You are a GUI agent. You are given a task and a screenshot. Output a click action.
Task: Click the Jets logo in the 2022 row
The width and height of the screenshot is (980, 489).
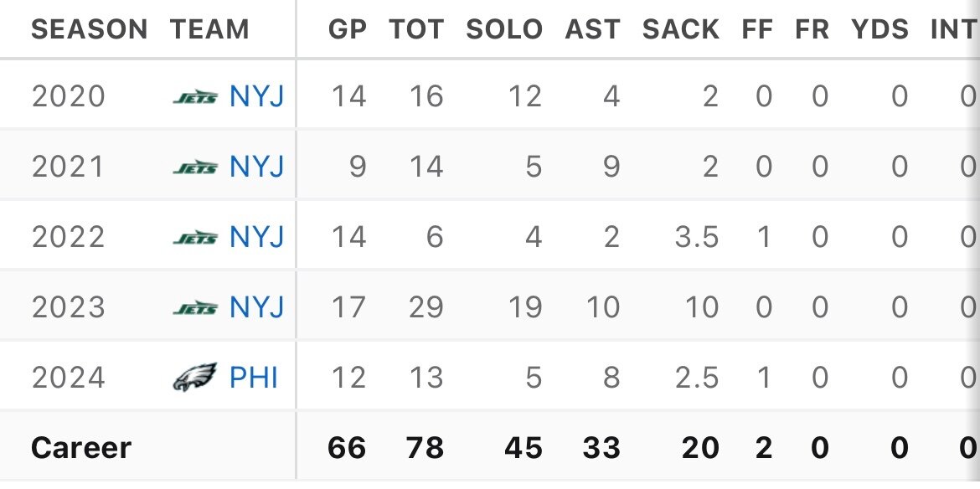pos(195,238)
